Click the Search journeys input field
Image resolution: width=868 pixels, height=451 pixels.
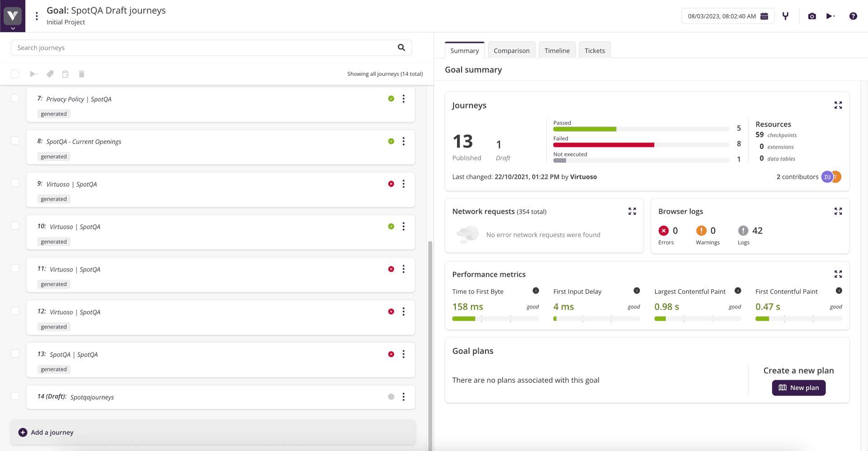pos(203,48)
